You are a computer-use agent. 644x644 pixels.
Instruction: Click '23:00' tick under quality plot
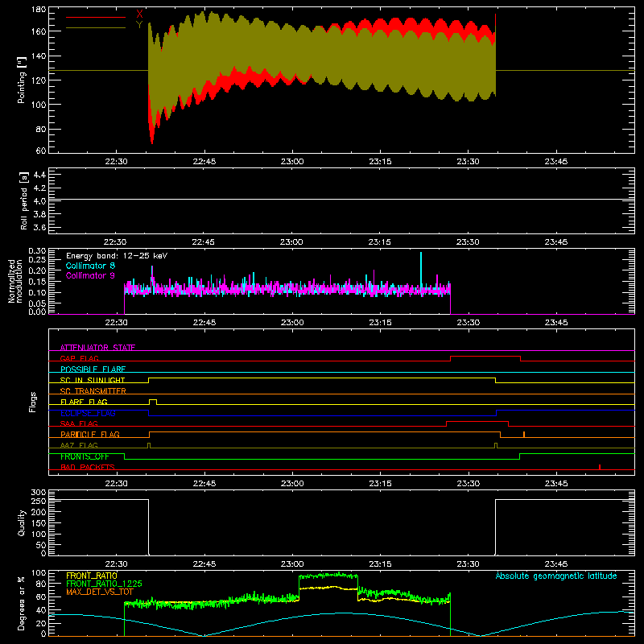click(x=292, y=564)
